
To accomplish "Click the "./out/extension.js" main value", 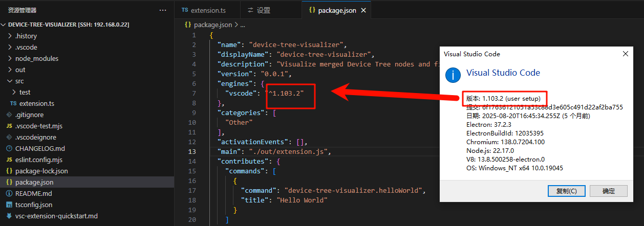I will [289, 151].
